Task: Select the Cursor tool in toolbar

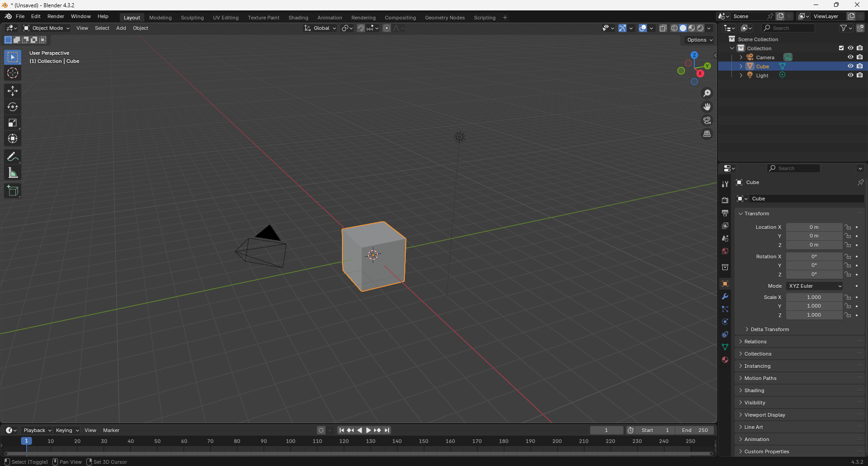Action: (13, 73)
